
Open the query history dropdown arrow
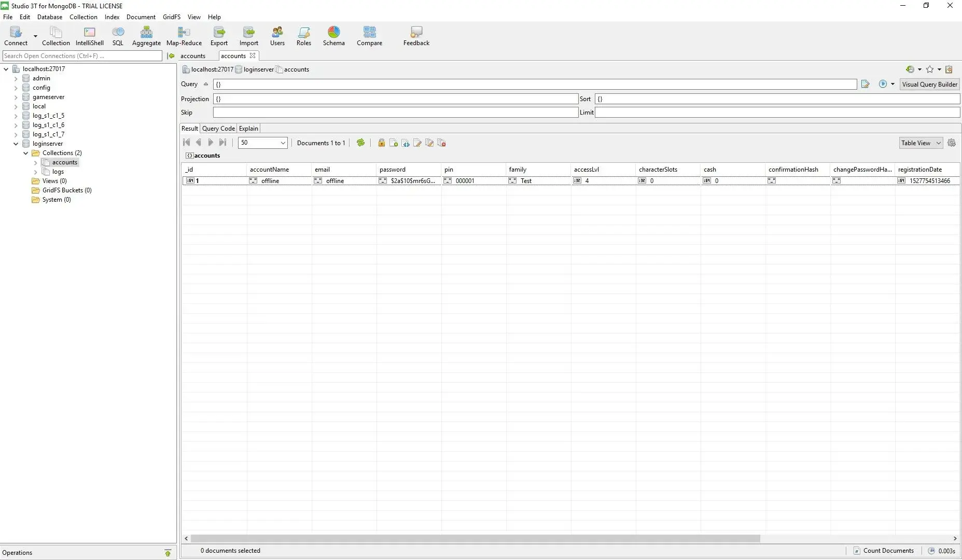919,69
